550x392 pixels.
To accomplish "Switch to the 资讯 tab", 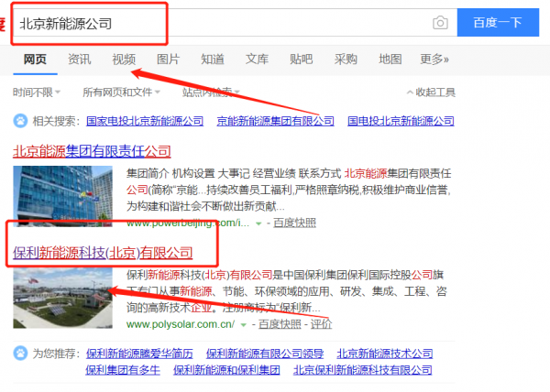I will (x=79, y=60).
